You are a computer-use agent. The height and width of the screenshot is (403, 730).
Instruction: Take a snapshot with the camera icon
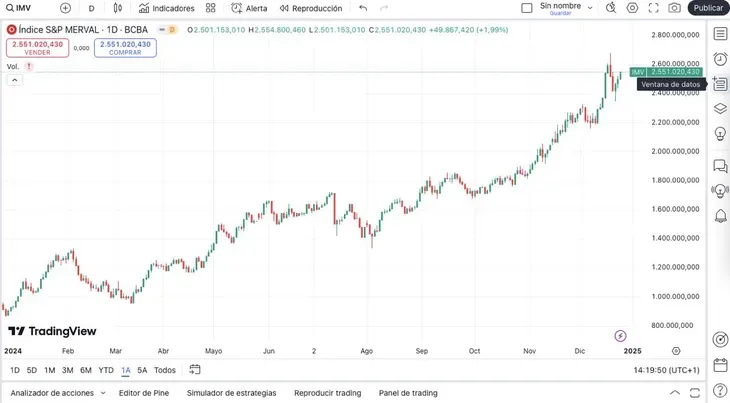674,8
